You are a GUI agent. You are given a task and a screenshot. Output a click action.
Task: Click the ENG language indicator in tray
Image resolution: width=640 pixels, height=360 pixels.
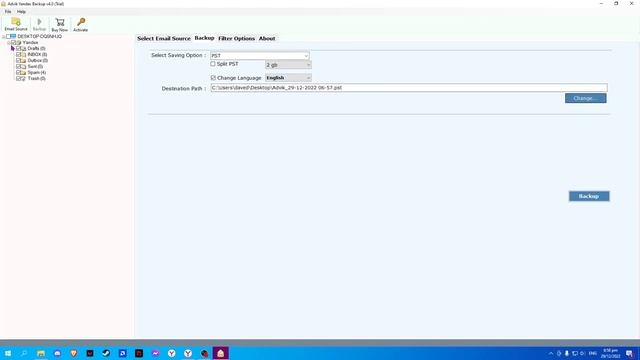(x=593, y=353)
